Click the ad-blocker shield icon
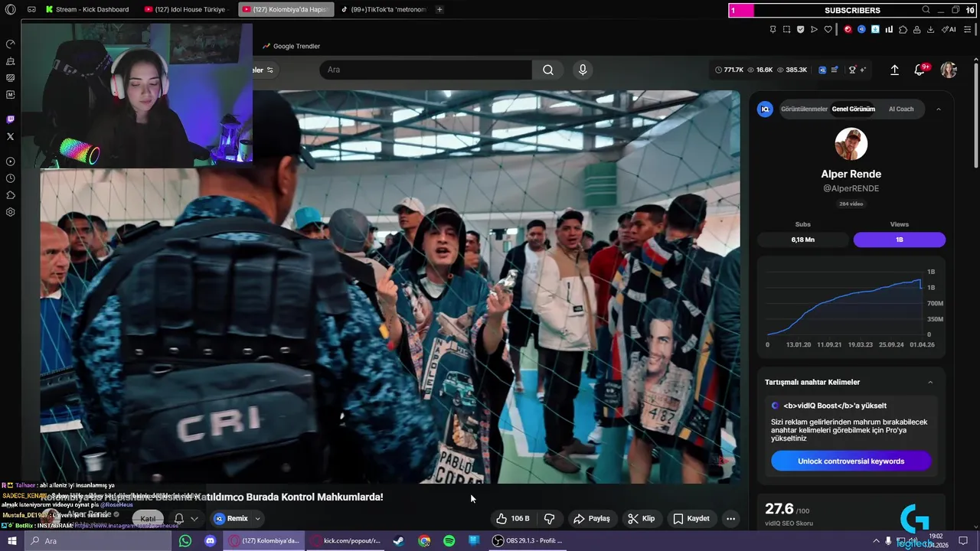 [800, 29]
